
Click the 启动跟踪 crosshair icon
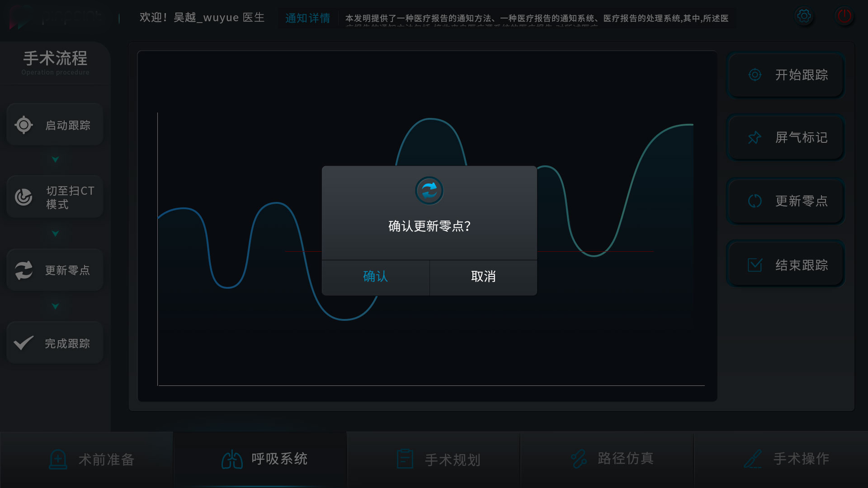click(24, 125)
